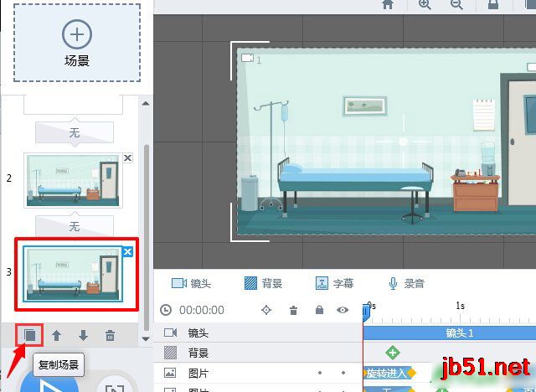Image resolution: width=536 pixels, height=392 pixels.
Task: Click the large blue play button
Action: point(49,380)
